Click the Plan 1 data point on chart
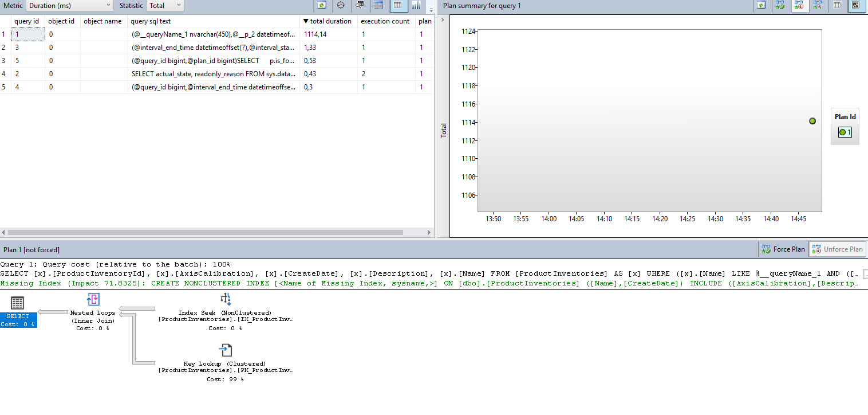The height and width of the screenshot is (415, 868). point(812,121)
